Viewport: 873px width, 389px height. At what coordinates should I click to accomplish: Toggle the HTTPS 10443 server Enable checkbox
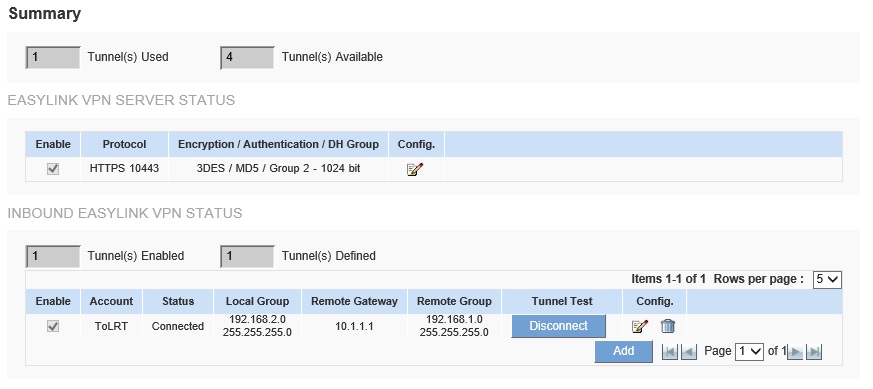[53, 169]
